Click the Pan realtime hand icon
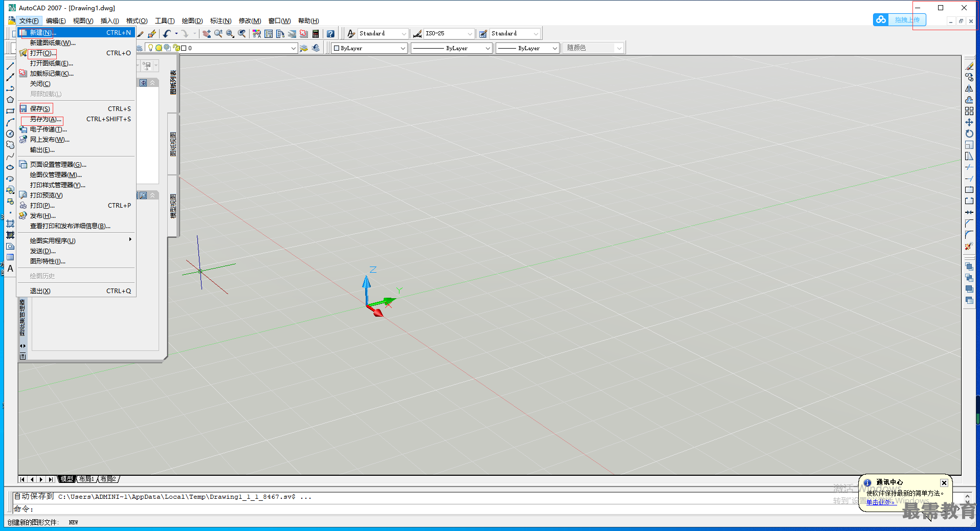 click(x=207, y=34)
